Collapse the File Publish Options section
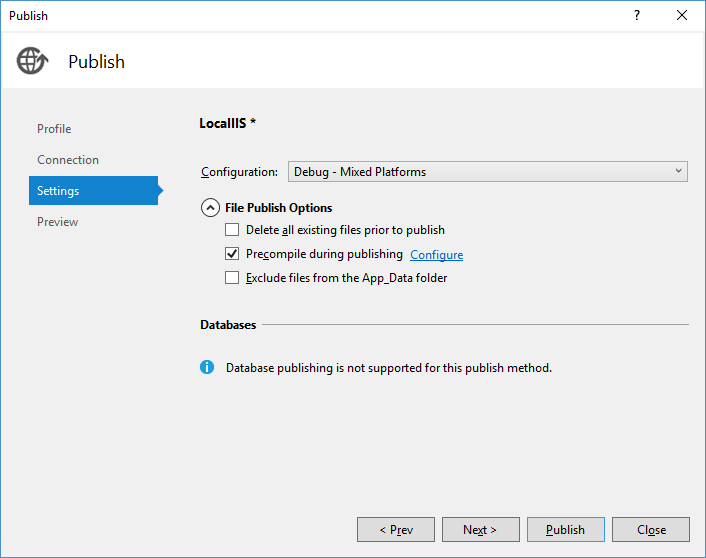Screen dimensions: 706x558 click(x=210, y=208)
